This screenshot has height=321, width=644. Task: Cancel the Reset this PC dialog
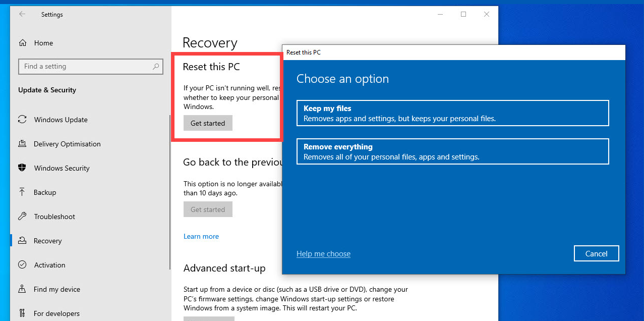[596, 254]
